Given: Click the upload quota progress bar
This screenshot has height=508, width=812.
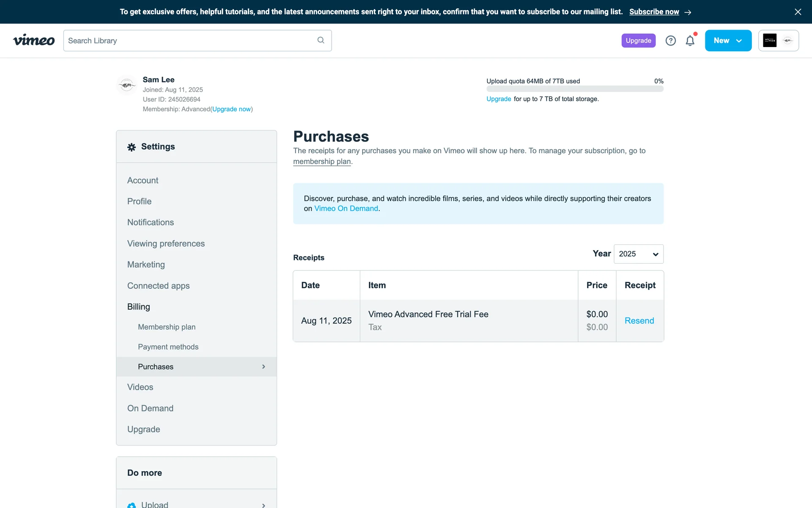Looking at the screenshot, I should [575, 89].
